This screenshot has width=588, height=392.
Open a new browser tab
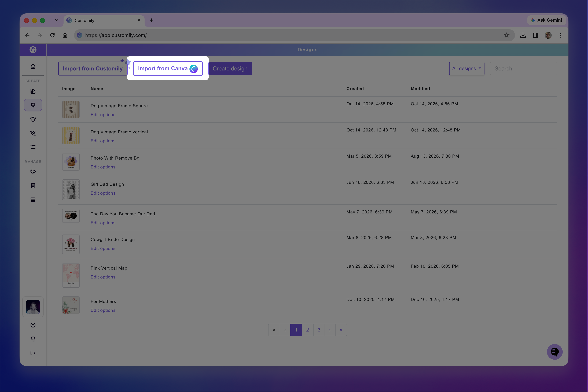coord(151,20)
